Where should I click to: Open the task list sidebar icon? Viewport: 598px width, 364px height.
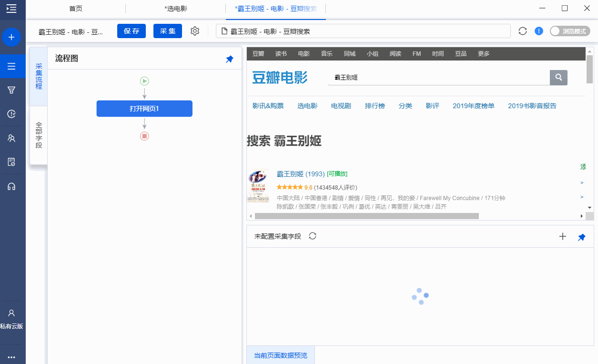coord(11,66)
